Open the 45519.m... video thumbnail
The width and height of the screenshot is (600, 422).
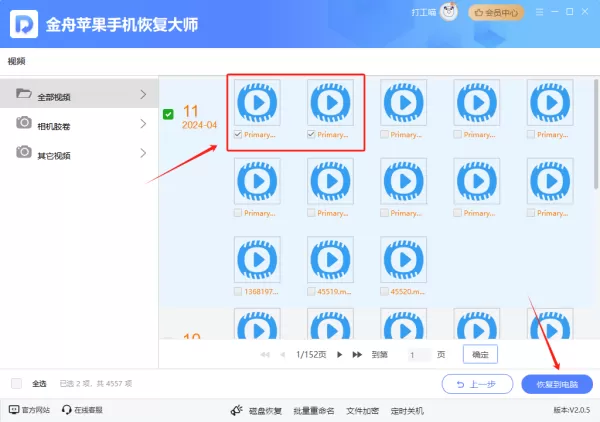click(x=330, y=259)
